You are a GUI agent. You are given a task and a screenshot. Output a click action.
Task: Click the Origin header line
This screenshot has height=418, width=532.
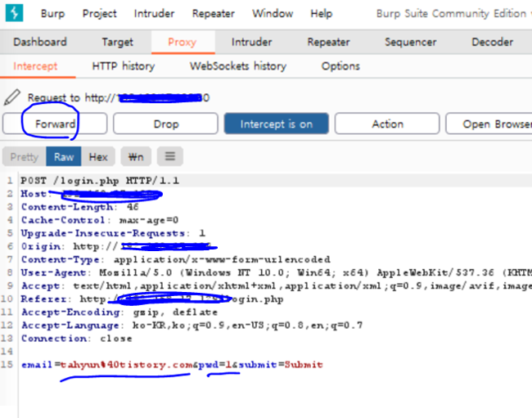(119, 246)
